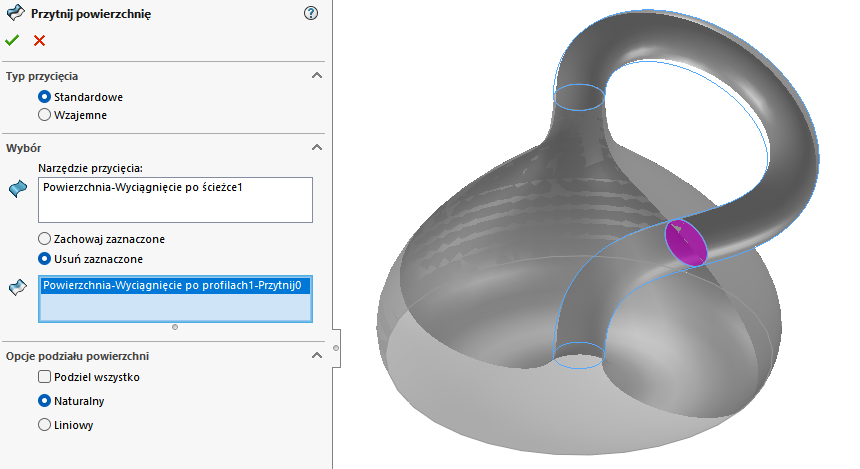Cancel the operation with the red X
This screenshot has width=860, height=469.
pos(39,40)
